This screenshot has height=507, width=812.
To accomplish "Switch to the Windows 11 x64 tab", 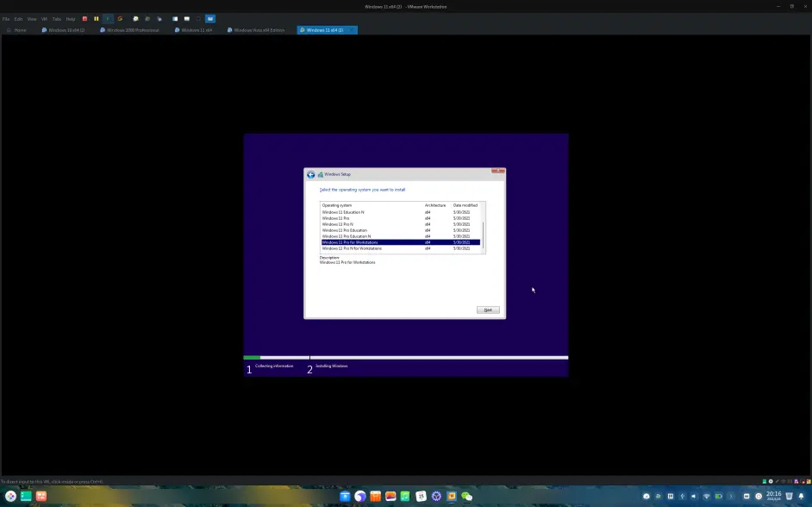I will [x=194, y=30].
